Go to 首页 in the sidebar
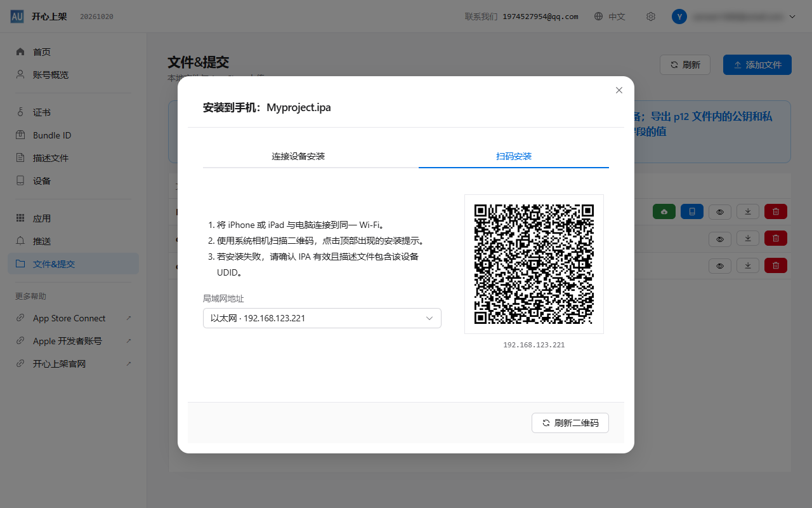Viewport: 812px width, 508px height. point(73,52)
